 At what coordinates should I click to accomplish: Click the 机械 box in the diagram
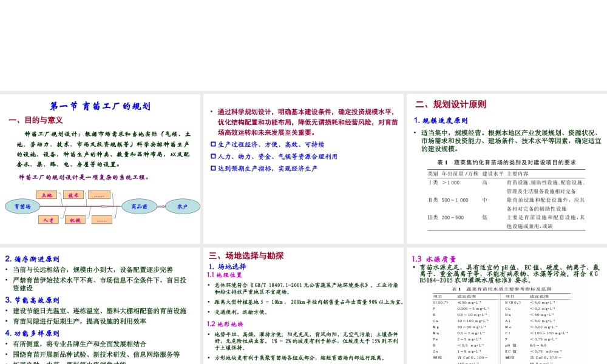75,220
